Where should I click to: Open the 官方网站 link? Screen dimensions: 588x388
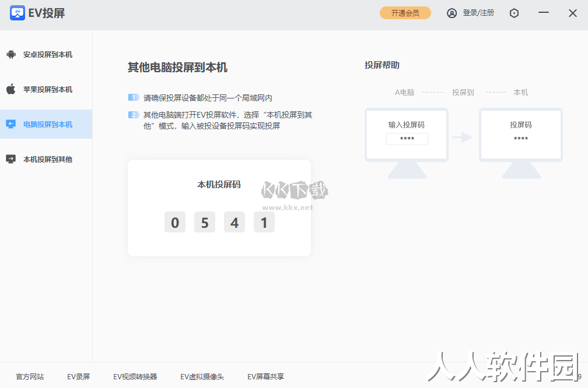tap(30, 377)
